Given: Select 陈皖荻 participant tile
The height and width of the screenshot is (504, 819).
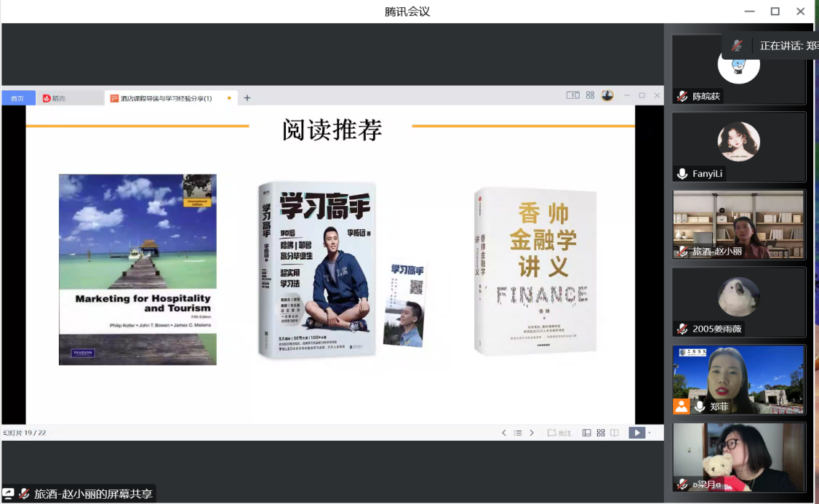Looking at the screenshot, I should [738, 70].
